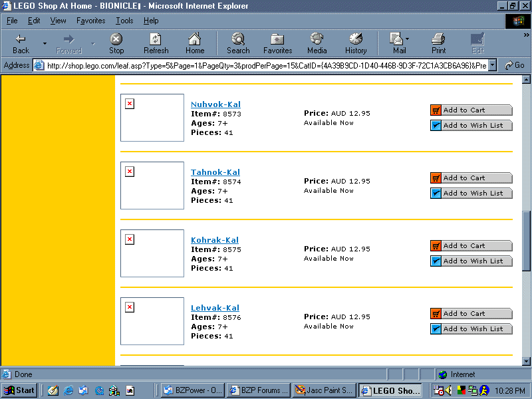Switch to Jasc Paint Shop taskbar window
This screenshot has height=399, width=532.
coord(324,390)
